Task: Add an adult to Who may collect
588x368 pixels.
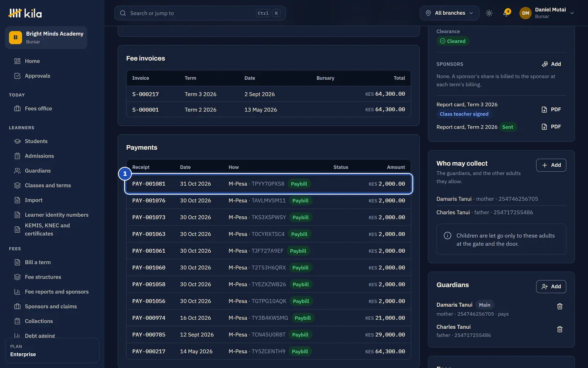Action: 551,165
